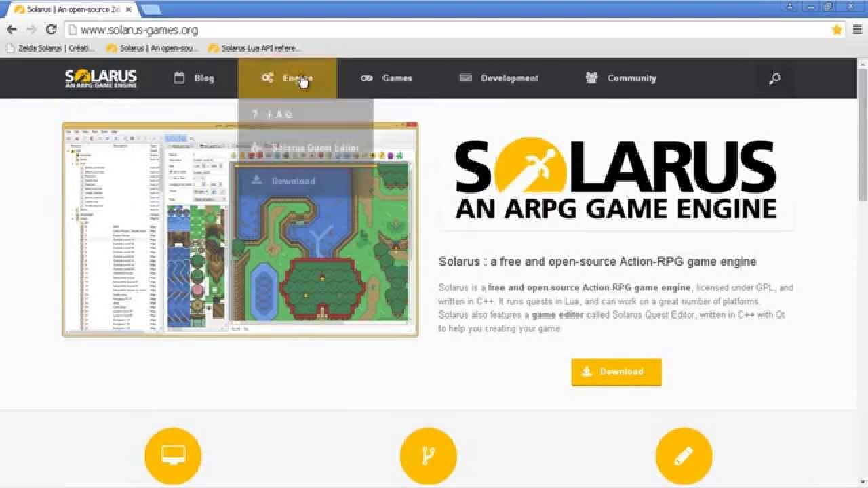Click the browser forward arrow
The width and height of the screenshot is (868, 488).
pos(31,30)
